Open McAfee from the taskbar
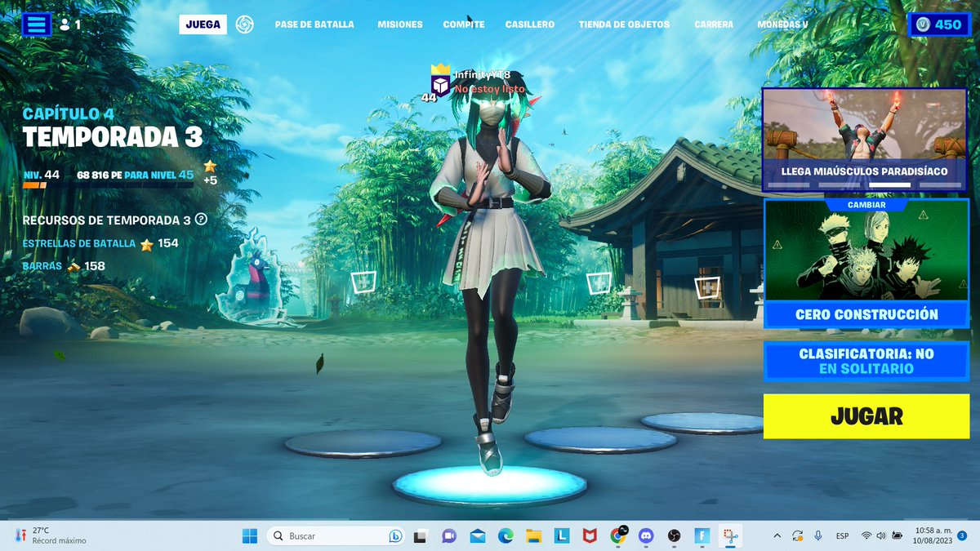Image resolution: width=980 pixels, height=551 pixels. [x=590, y=536]
